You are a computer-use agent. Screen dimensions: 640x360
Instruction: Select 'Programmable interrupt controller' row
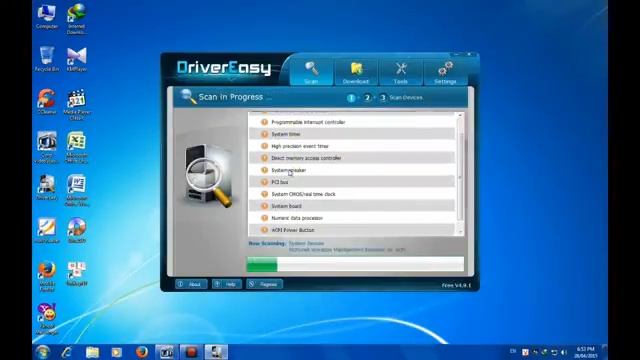[352, 122]
